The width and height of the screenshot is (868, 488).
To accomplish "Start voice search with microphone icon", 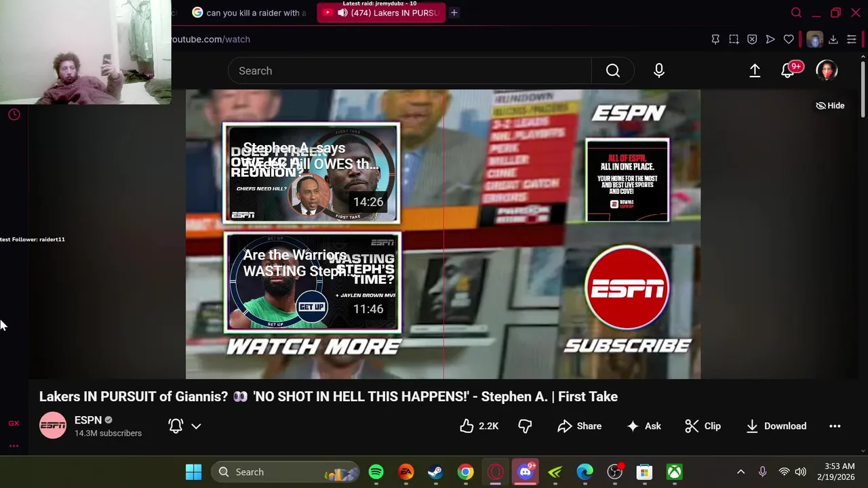I will (659, 70).
